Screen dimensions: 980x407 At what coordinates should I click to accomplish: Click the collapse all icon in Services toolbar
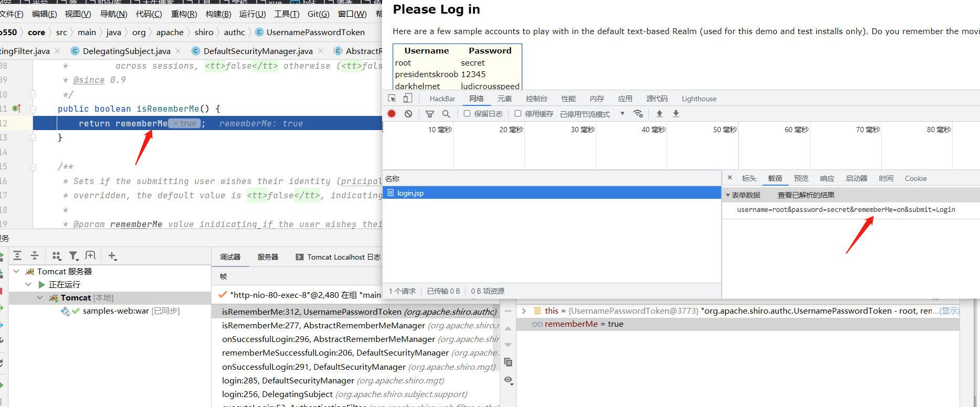coord(35,255)
